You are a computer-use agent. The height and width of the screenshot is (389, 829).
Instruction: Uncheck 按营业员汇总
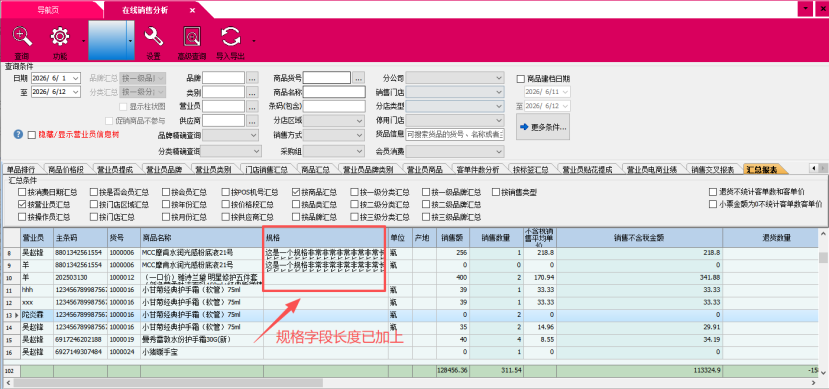click(x=22, y=205)
